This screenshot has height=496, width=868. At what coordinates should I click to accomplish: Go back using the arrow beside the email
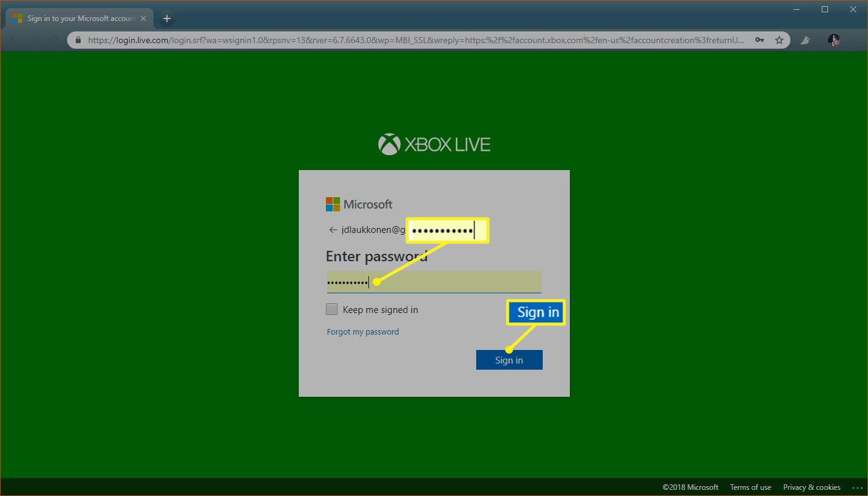pyautogui.click(x=333, y=230)
